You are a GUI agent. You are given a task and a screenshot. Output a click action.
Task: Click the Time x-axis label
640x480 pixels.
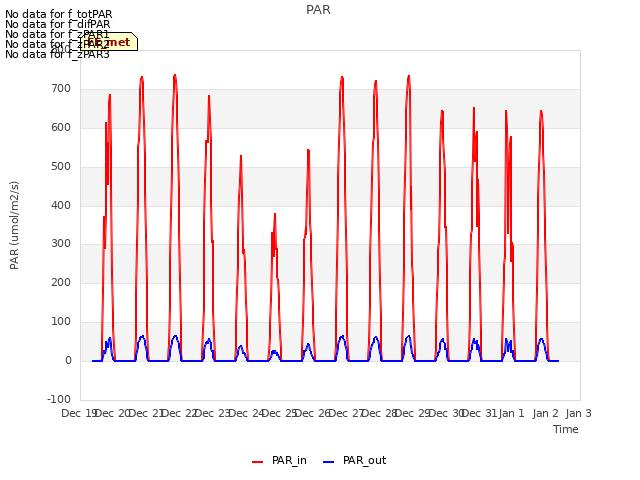pos(566,429)
